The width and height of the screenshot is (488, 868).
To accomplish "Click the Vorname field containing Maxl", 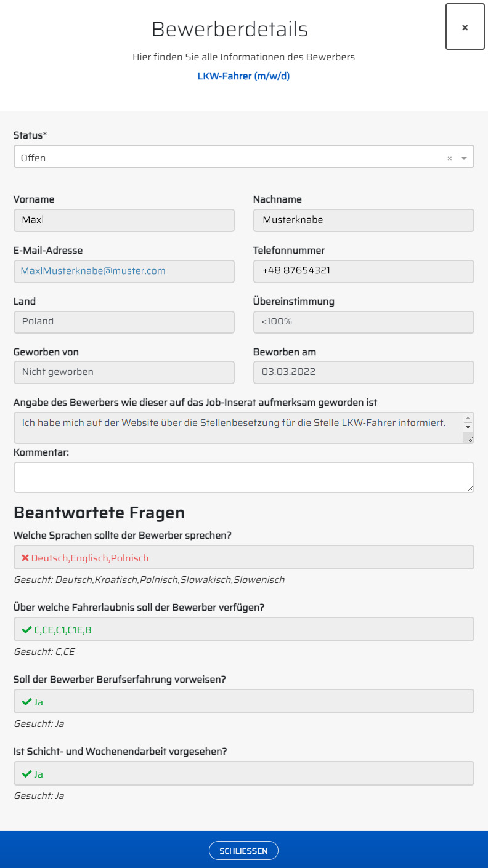I will [x=123, y=220].
